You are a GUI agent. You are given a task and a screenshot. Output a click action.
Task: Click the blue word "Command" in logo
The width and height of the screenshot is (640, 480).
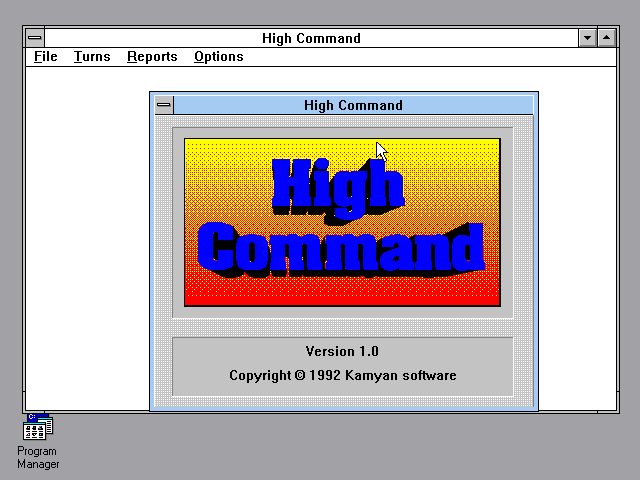pos(340,248)
